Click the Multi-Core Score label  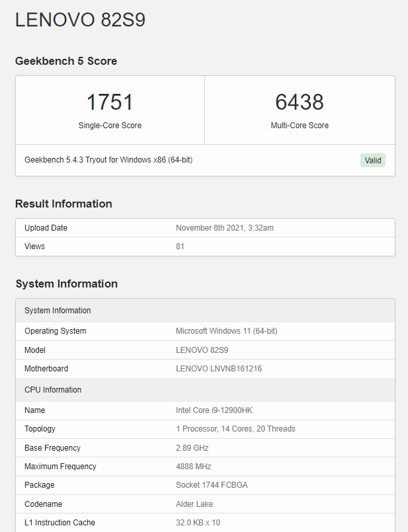point(300,125)
